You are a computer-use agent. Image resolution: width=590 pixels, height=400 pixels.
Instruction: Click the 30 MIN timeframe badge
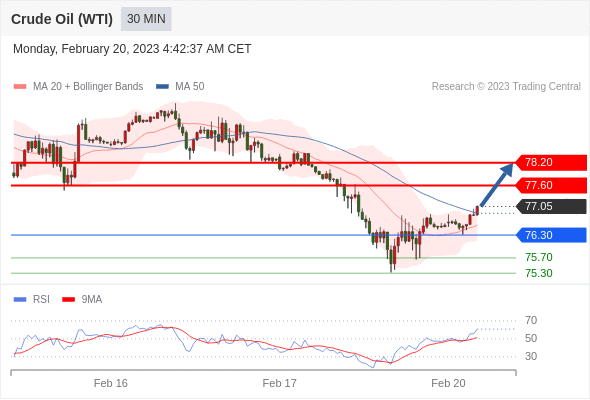point(146,19)
